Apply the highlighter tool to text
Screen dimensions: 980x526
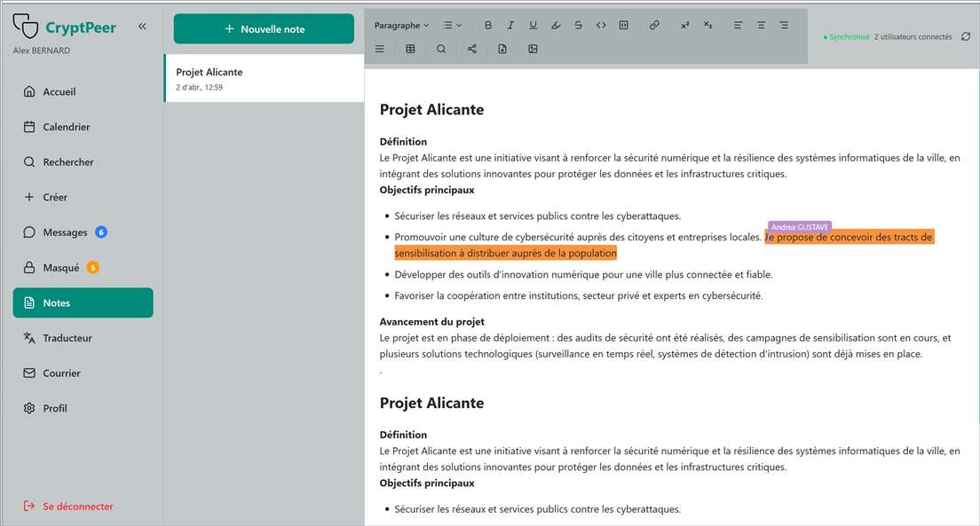click(556, 25)
